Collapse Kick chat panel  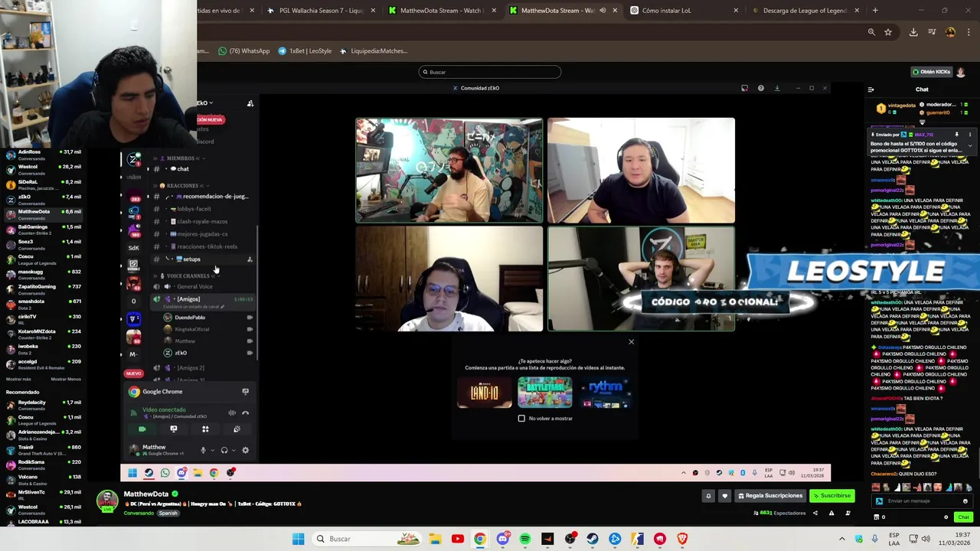871,90
